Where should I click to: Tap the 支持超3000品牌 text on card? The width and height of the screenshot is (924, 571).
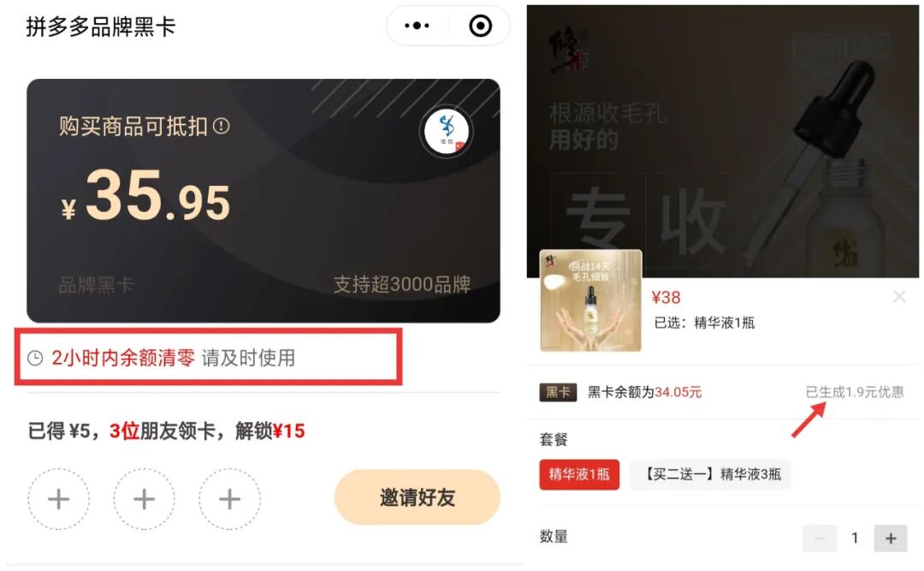pyautogui.click(x=402, y=284)
